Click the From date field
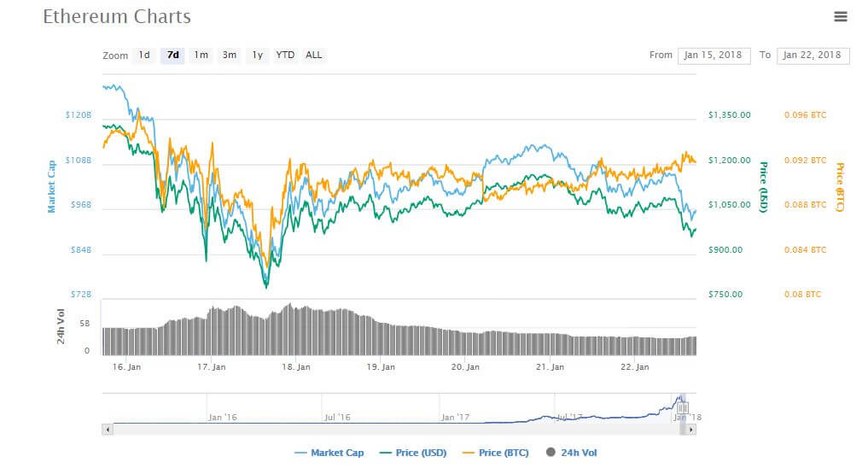Screen dimensions: 868x468 tap(714, 56)
